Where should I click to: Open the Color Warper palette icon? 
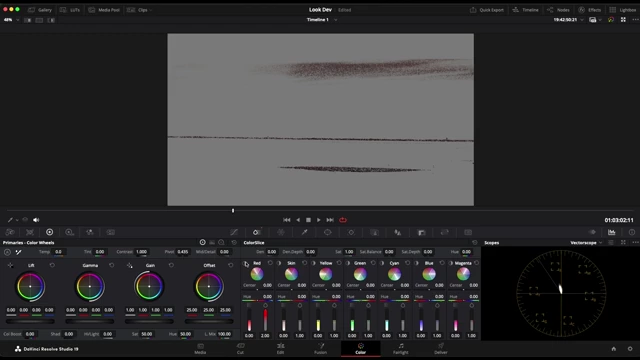click(x=281, y=232)
